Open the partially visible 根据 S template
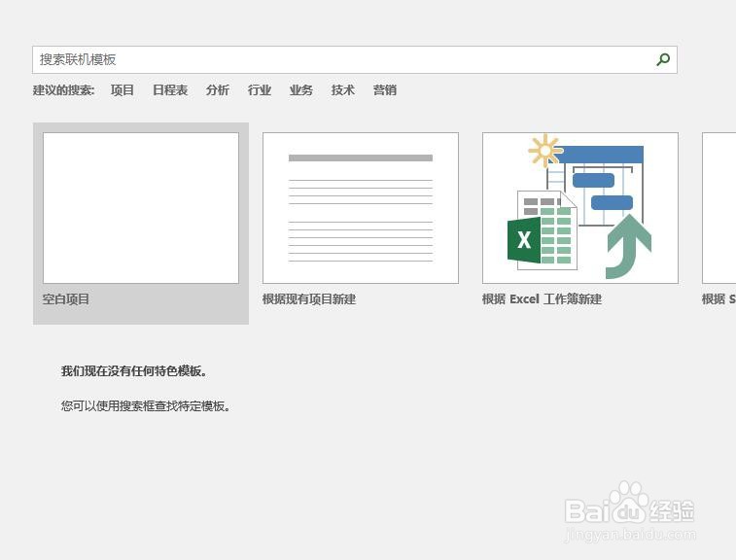 pos(719,208)
